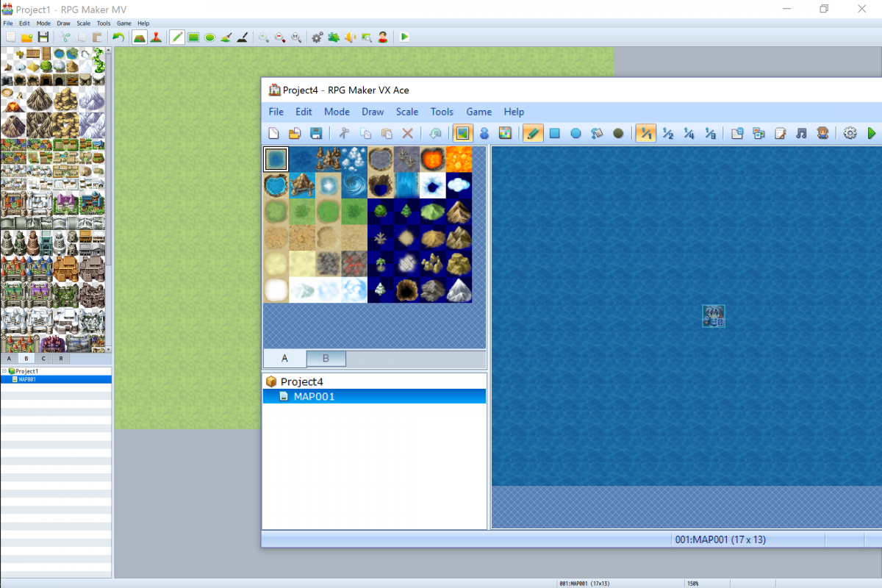Select the green Rectangle tool in MV toolbar

point(193,37)
